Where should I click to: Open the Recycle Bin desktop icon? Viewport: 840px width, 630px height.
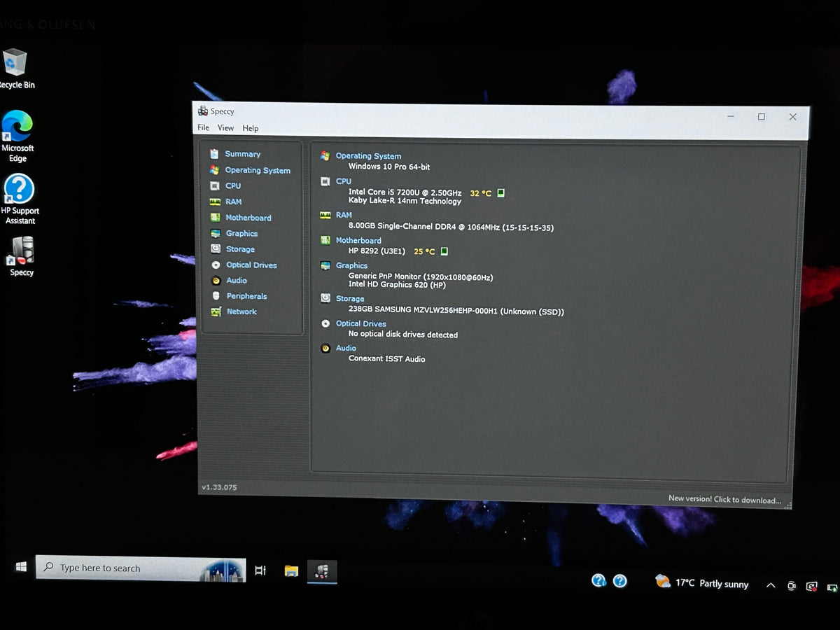15,69
